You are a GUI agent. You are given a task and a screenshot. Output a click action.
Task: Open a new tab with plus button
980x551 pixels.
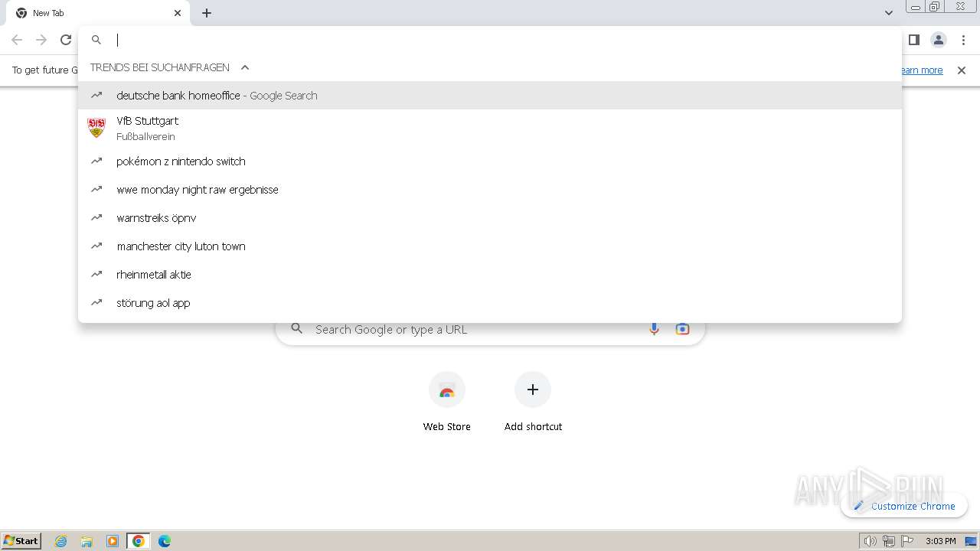pyautogui.click(x=207, y=13)
